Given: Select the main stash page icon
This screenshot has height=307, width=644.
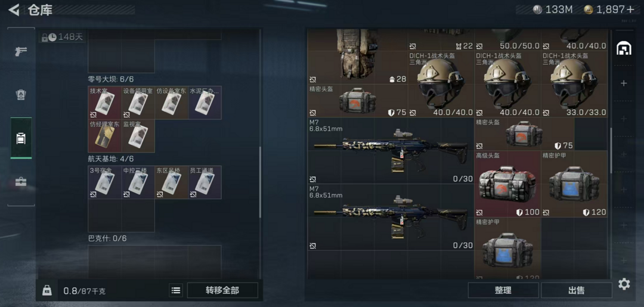Looking at the screenshot, I should 624,49.
